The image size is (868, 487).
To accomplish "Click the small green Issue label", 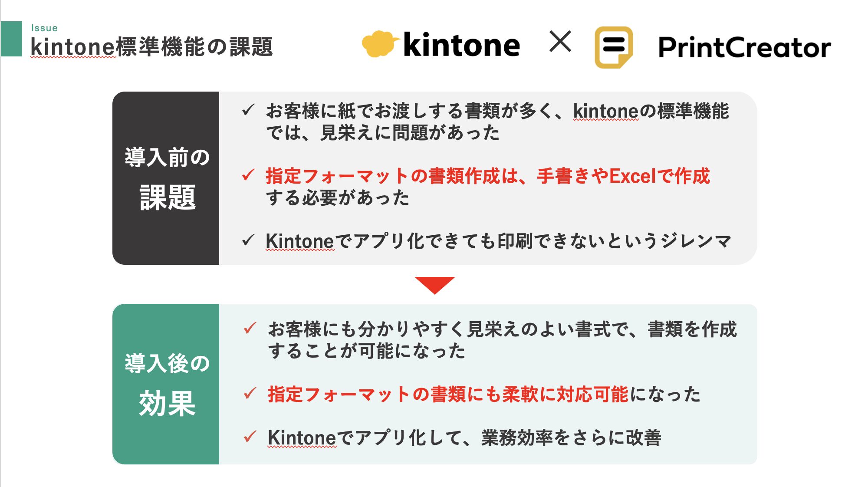I will coord(44,28).
